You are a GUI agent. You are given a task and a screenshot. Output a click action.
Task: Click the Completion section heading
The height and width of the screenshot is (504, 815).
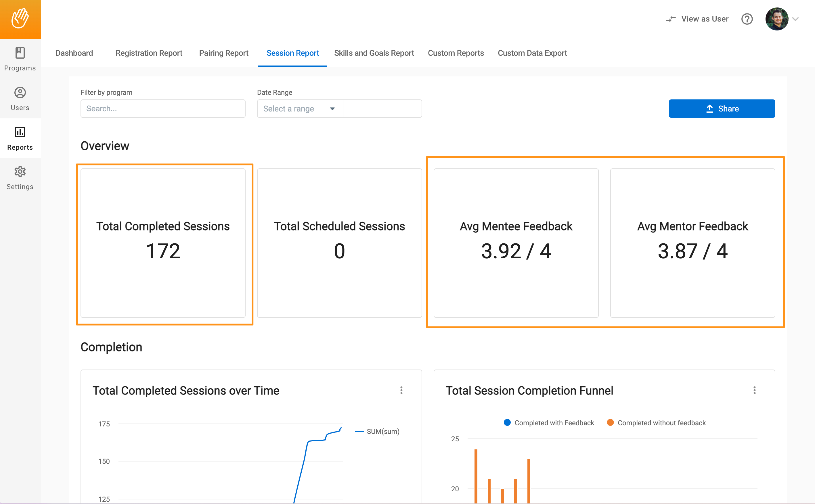point(111,347)
